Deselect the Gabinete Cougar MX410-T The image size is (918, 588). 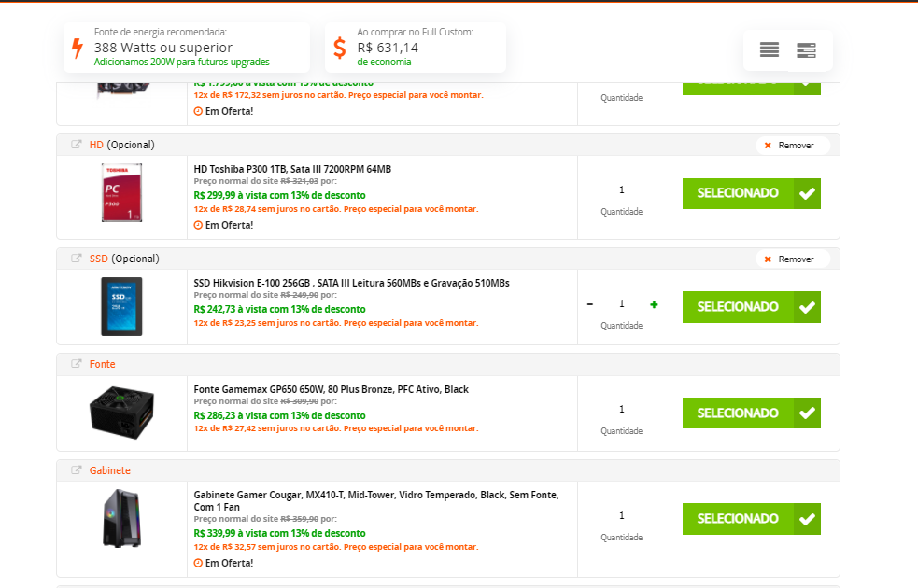tap(751, 519)
